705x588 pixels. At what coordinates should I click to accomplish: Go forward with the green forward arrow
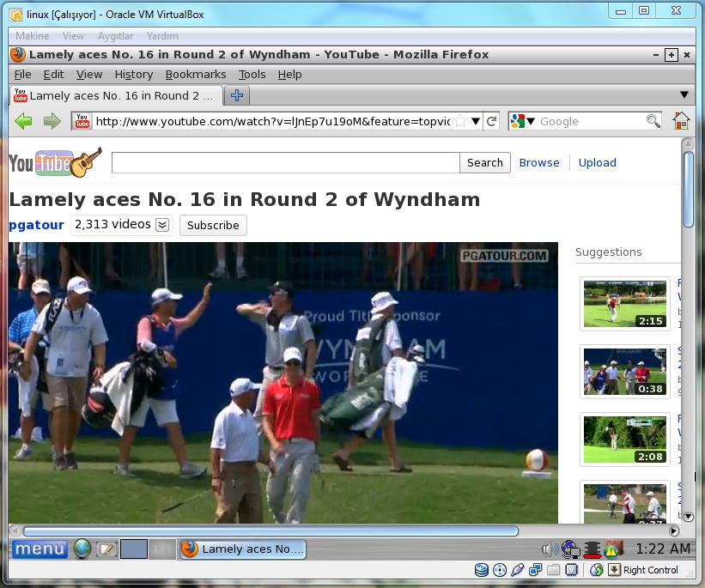point(52,121)
